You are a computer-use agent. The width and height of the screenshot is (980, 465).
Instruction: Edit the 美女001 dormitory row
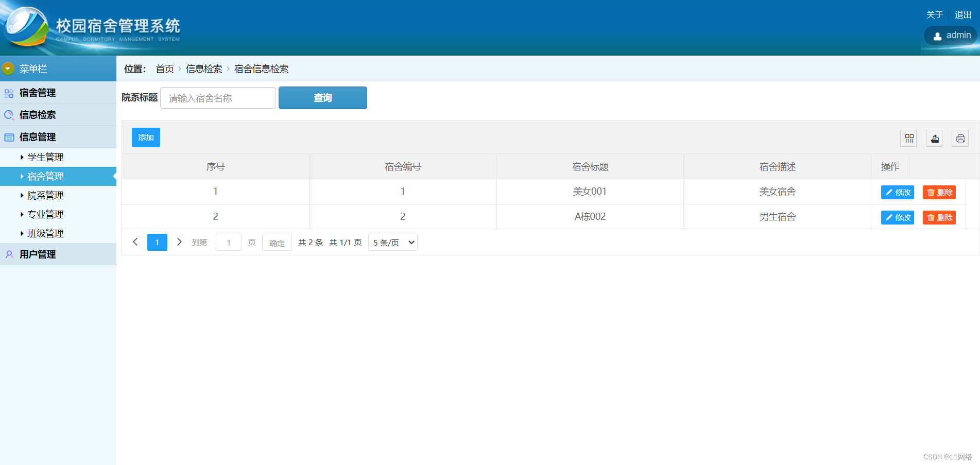(x=897, y=192)
